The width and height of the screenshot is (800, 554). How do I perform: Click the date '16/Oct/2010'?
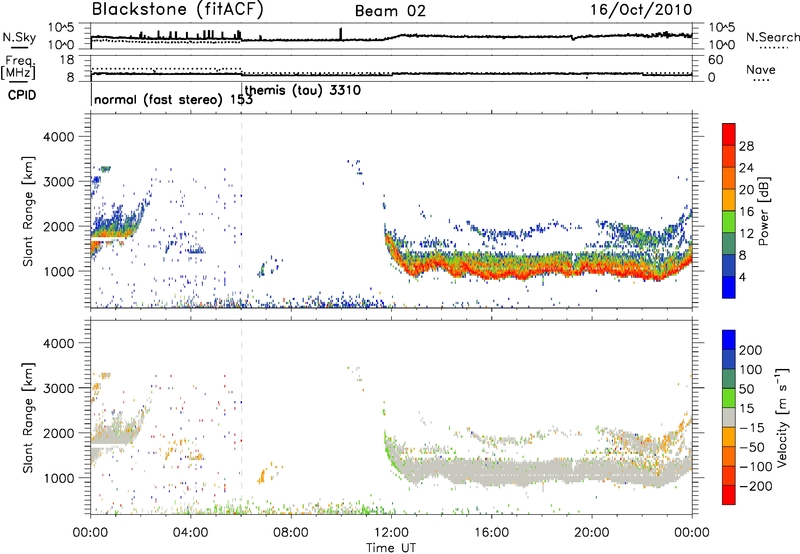(x=641, y=10)
